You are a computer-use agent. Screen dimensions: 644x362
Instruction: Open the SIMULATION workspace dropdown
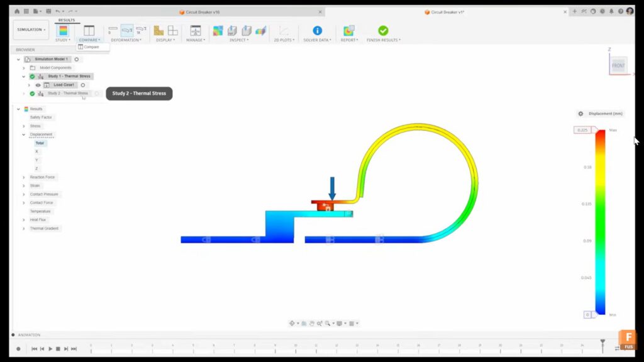[x=31, y=30]
